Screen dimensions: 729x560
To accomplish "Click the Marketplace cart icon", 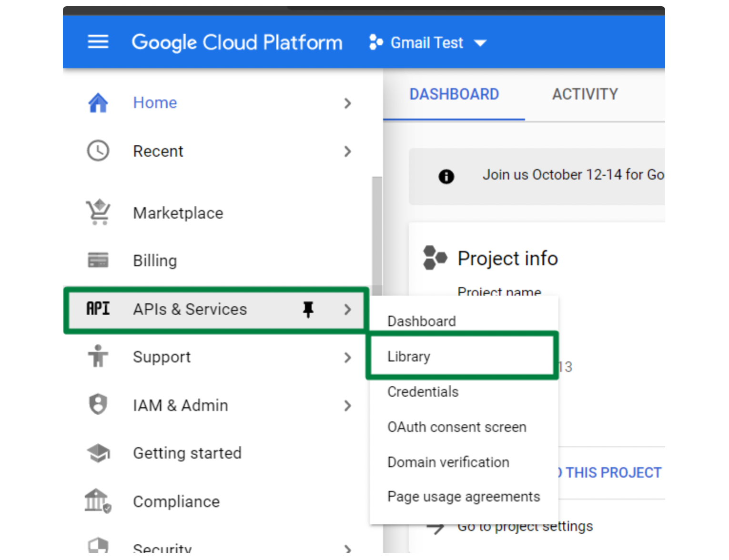I will click(98, 212).
